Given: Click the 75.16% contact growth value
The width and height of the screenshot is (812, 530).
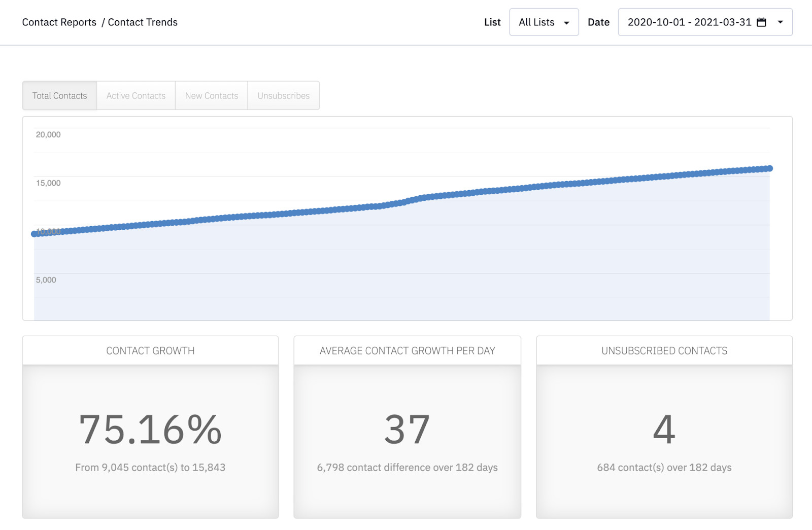Looking at the screenshot, I should [150, 430].
